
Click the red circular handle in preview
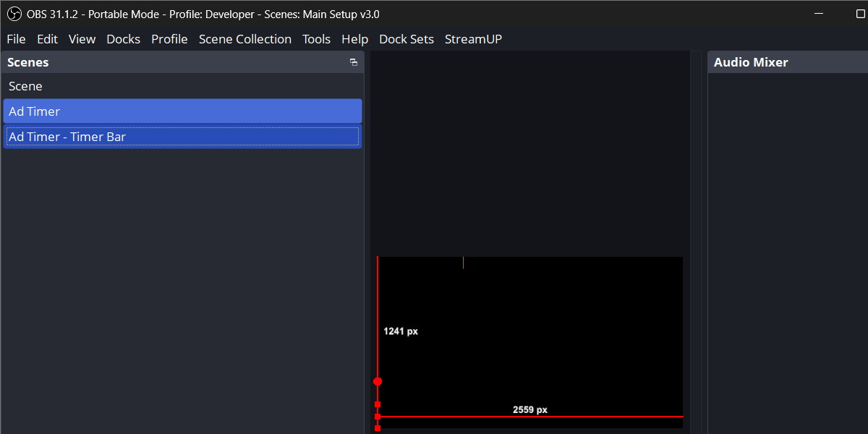tap(378, 381)
